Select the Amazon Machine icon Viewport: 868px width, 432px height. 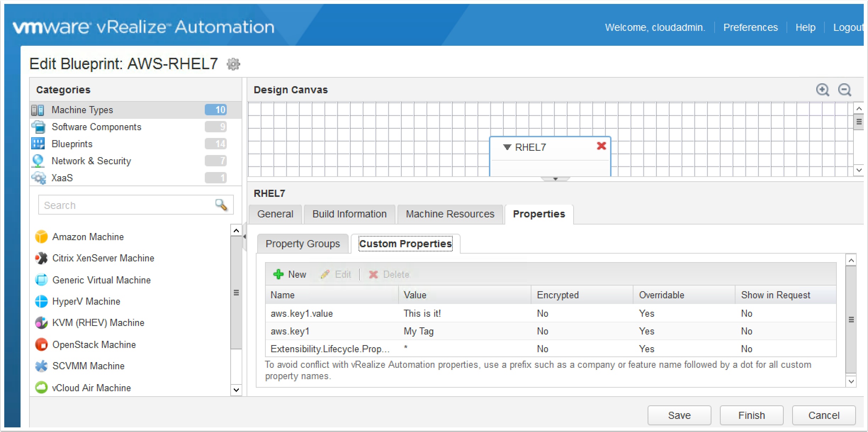click(41, 237)
